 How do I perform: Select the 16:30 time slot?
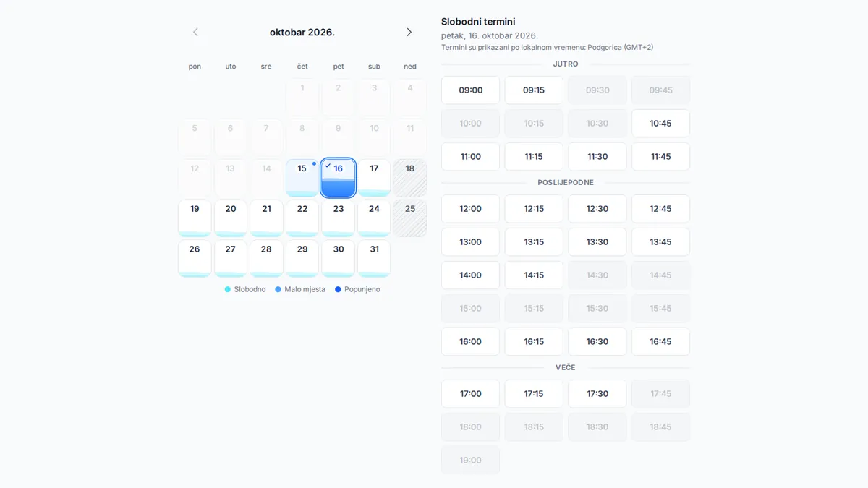point(597,342)
